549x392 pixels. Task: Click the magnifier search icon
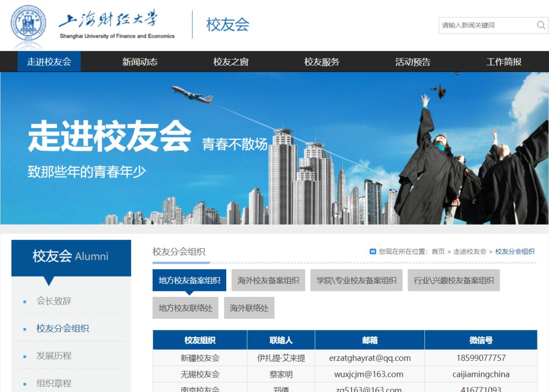541,25
